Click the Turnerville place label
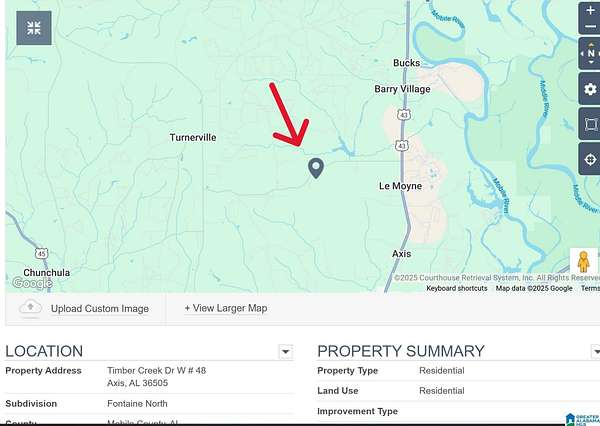600x426 pixels. coord(193,137)
